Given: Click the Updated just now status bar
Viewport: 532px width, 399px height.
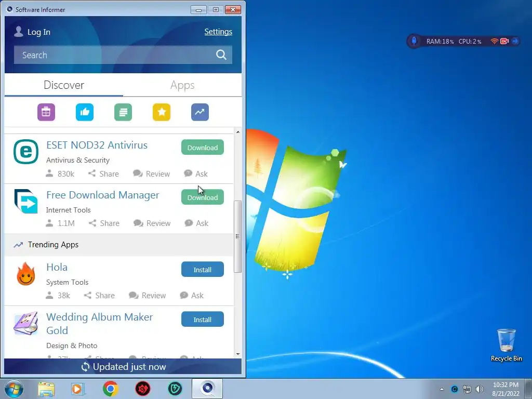Looking at the screenshot, I should (x=123, y=367).
